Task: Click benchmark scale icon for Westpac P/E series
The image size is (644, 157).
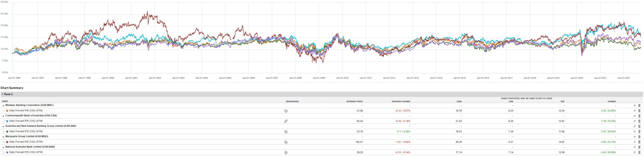Action: (x=286, y=111)
